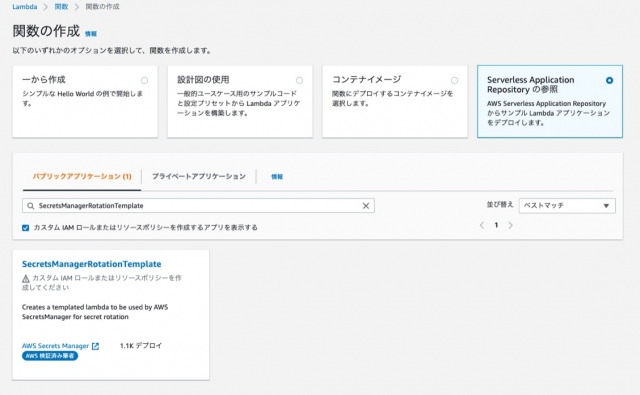Switch to パブリックアプリケーション tab

point(82,176)
